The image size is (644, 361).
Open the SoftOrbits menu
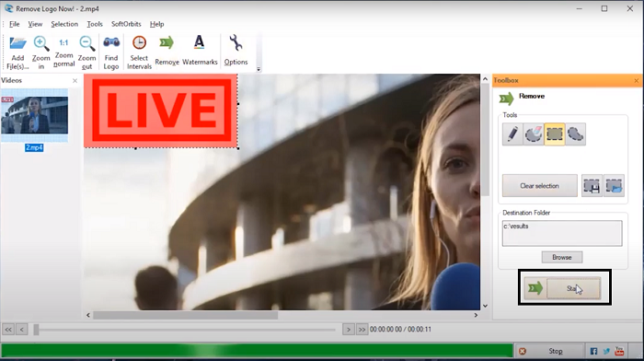126,24
